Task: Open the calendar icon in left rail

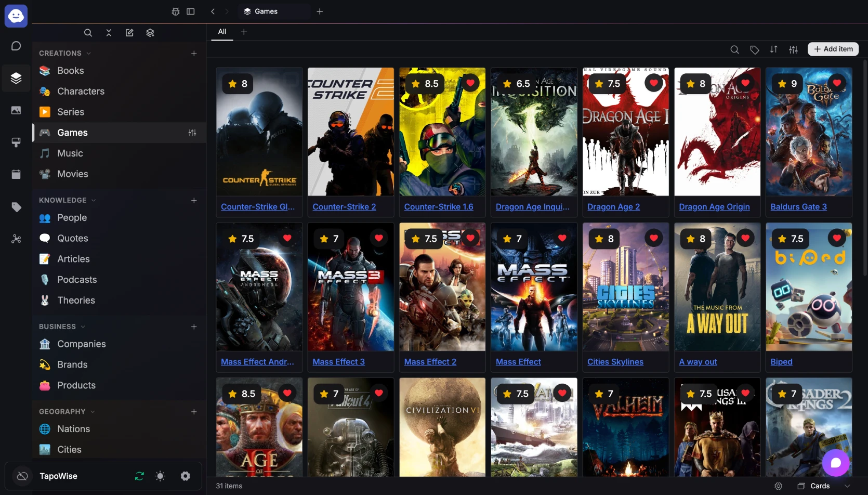Action: coord(16,174)
